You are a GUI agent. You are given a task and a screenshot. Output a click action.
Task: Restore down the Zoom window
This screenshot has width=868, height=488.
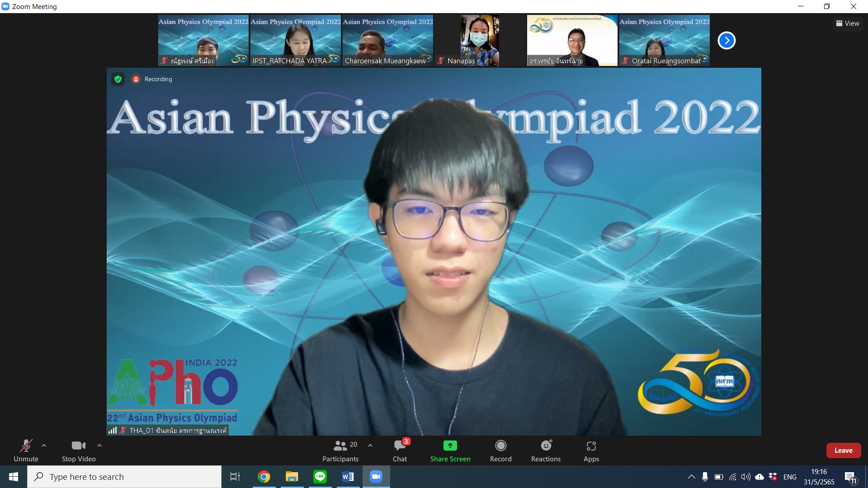[827, 6]
